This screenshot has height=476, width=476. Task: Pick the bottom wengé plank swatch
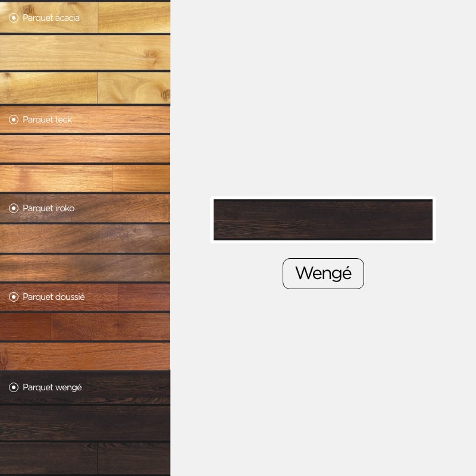pos(85,458)
